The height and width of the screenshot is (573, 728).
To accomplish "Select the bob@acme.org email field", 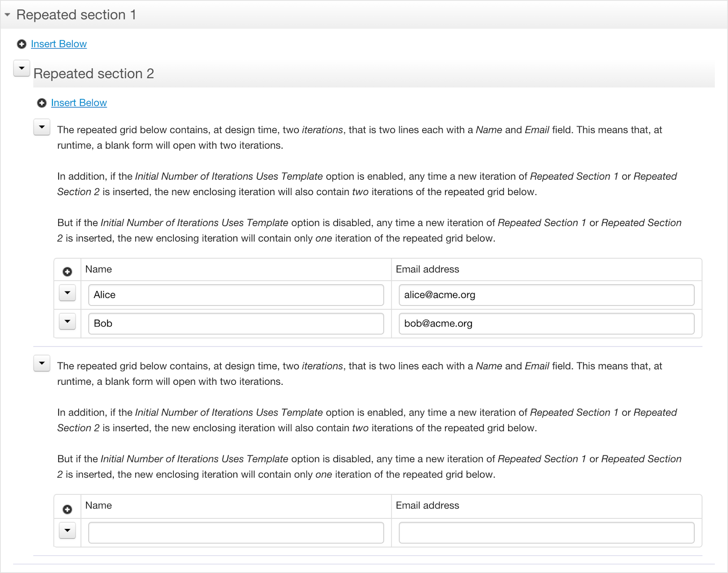I will tap(546, 323).
